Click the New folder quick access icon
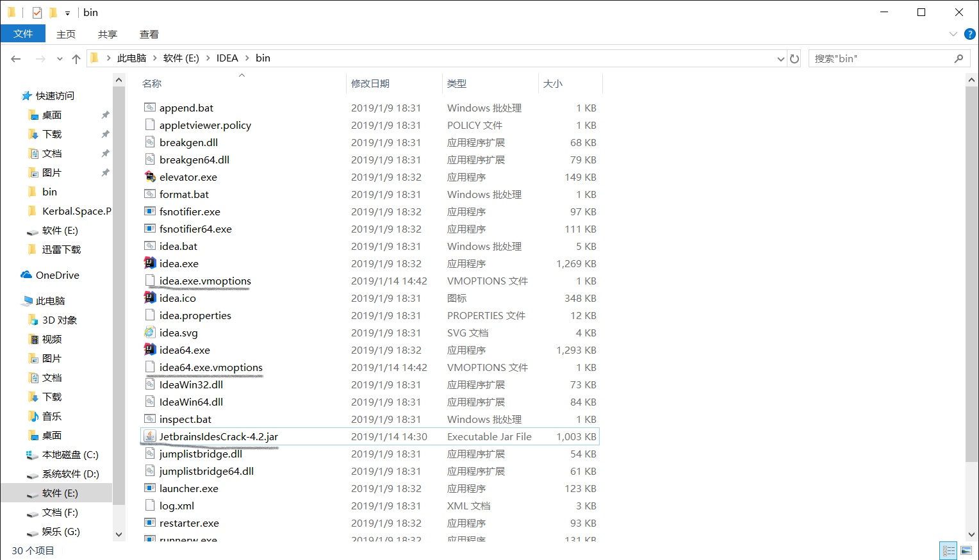This screenshot has height=560, width=979. click(x=53, y=12)
